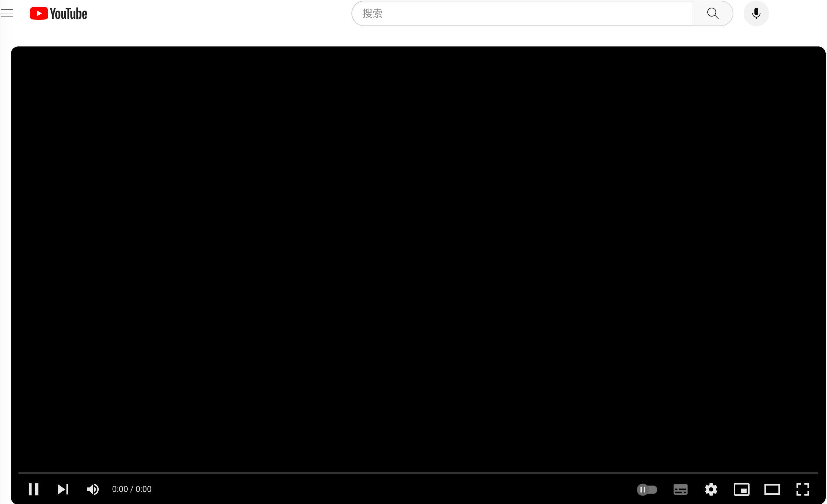Toggle the autoplay switch
Image resolution: width=827 pixels, height=504 pixels.
(x=647, y=490)
